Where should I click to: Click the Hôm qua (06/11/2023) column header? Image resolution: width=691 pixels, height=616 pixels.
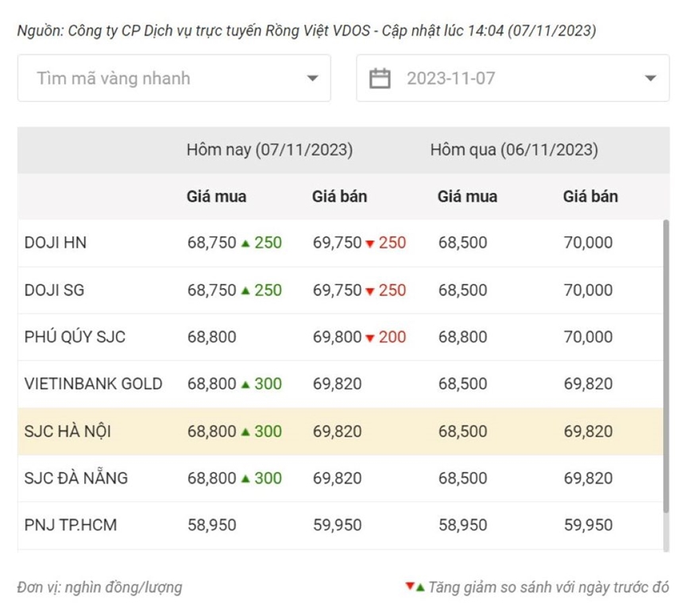515,150
